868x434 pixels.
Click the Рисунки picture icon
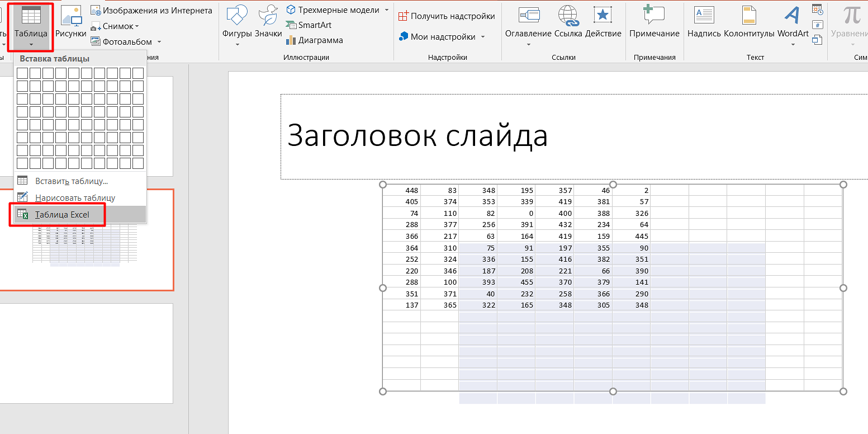pyautogui.click(x=71, y=22)
